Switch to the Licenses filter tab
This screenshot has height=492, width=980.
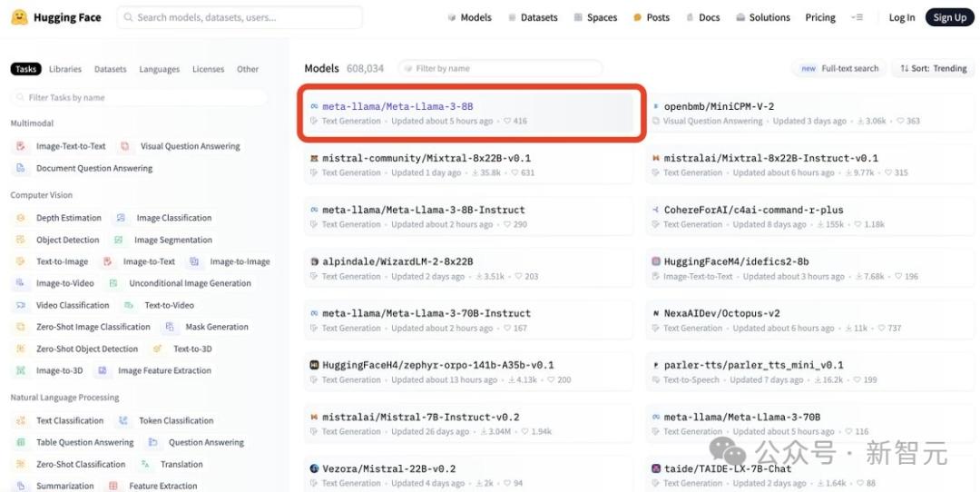point(208,69)
